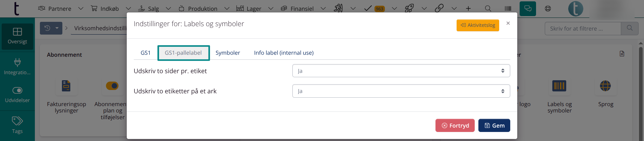Screen dimensions: 644x141
Task: Click the Gem save button
Action: [x=494, y=126]
